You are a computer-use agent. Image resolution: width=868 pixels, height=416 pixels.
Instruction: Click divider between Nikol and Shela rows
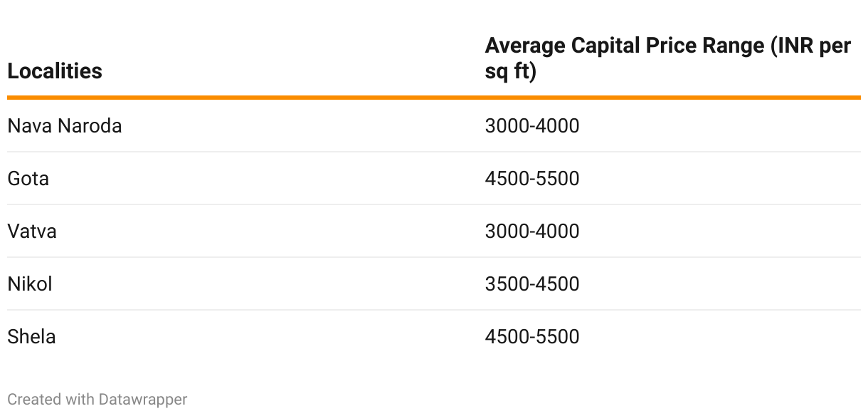[434, 310]
